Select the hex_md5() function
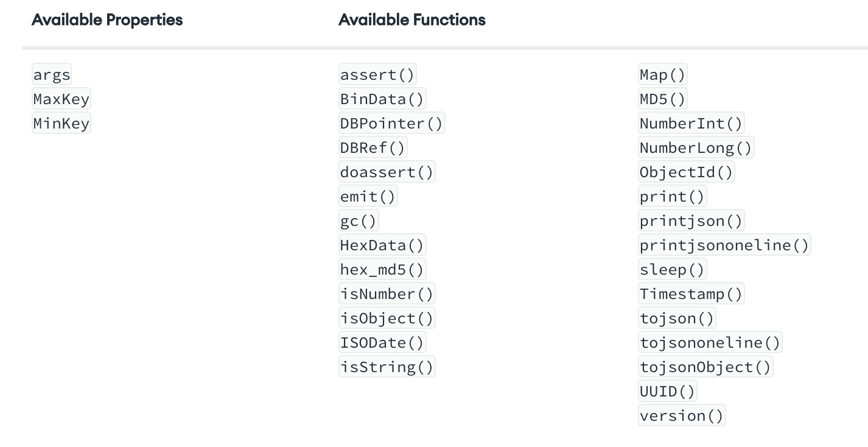 pyautogui.click(x=382, y=270)
